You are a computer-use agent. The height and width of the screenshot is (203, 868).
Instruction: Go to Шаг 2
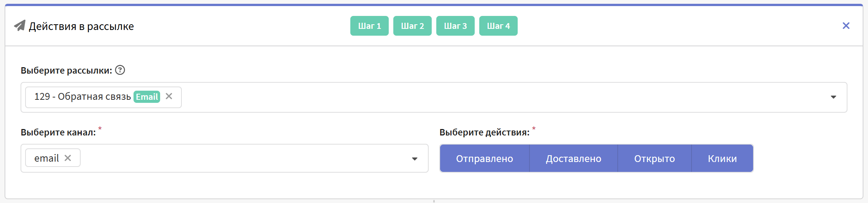tap(412, 26)
